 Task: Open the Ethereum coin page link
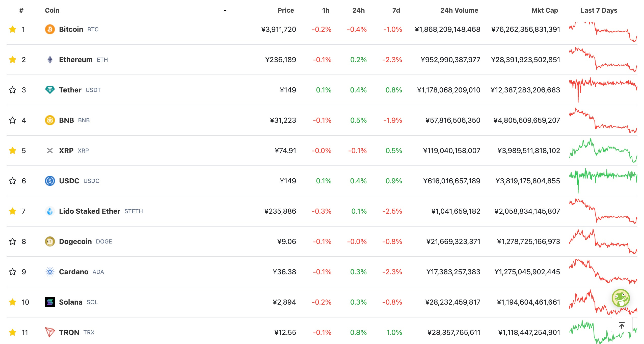[x=76, y=60]
